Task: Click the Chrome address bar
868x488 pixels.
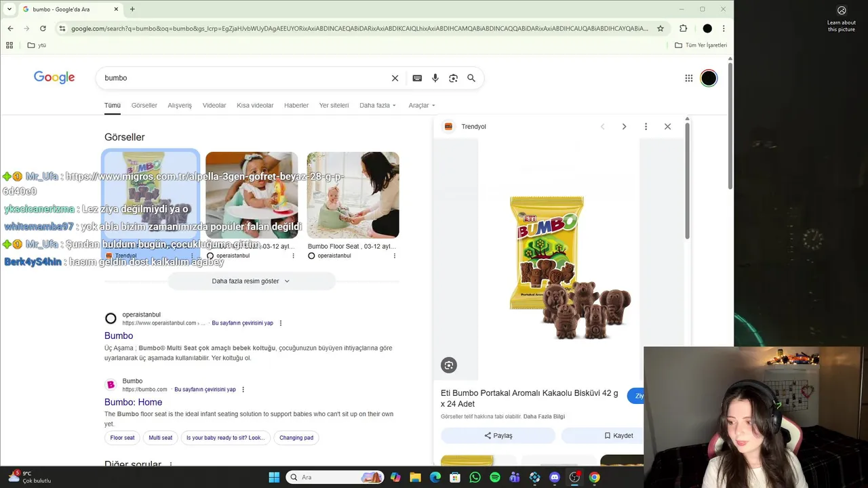Action: click(359, 28)
